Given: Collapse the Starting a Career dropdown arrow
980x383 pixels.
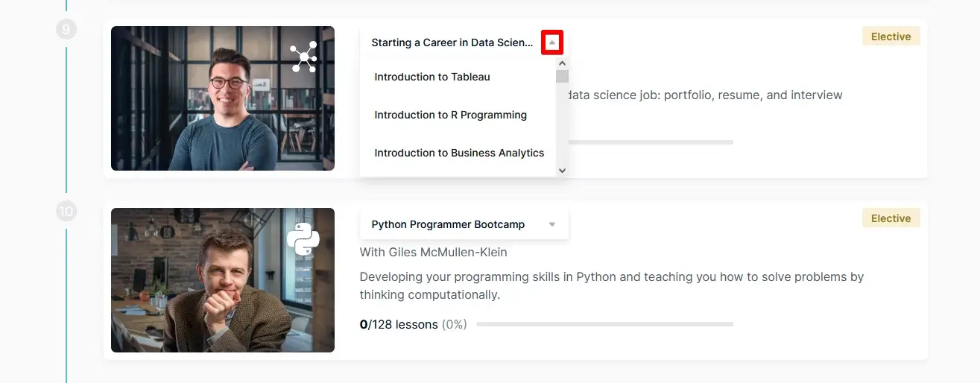Looking at the screenshot, I should pyautogui.click(x=552, y=43).
